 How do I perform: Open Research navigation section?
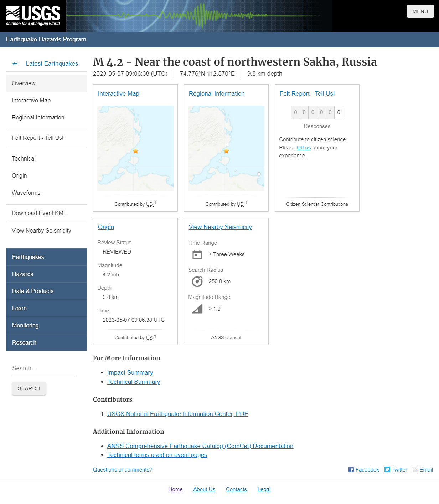[46, 342]
